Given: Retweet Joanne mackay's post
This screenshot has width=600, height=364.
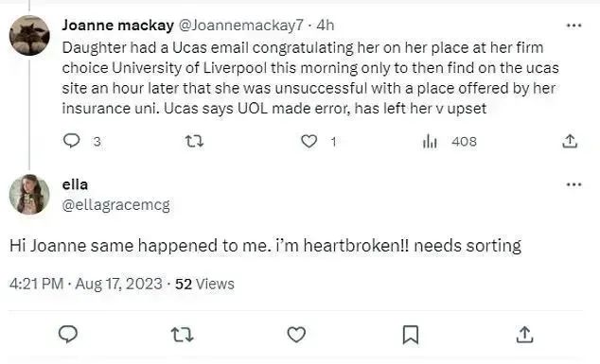Looking at the screenshot, I should tap(194, 142).
